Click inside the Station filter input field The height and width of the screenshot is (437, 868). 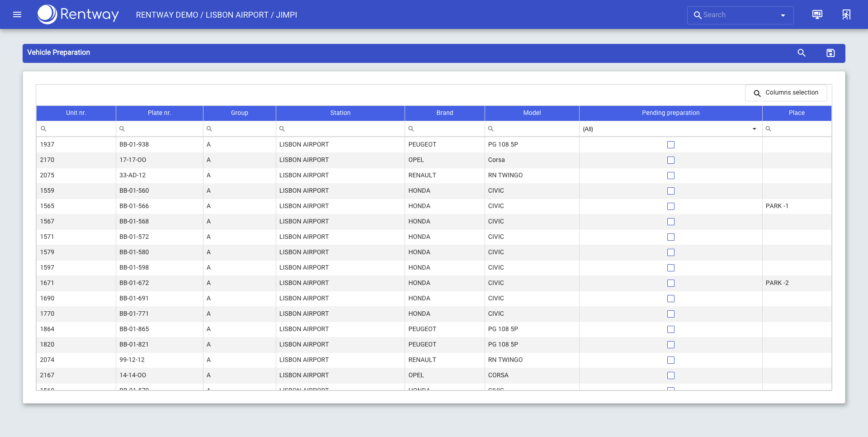click(x=340, y=129)
